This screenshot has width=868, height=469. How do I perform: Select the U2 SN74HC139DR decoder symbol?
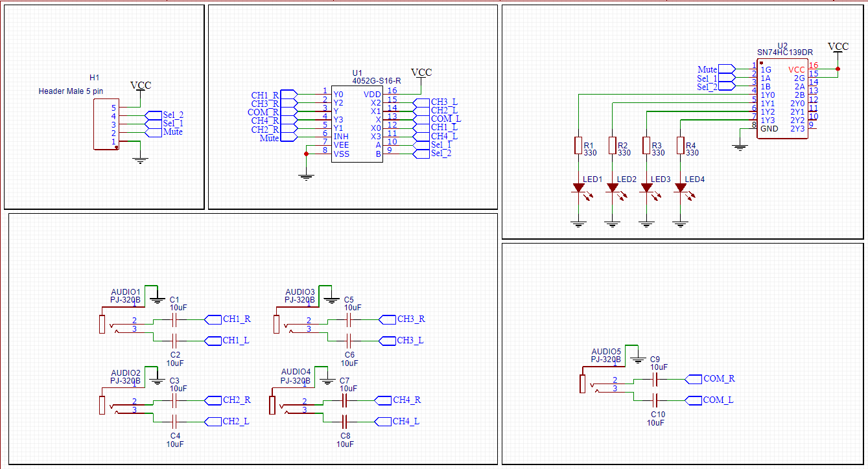[782, 97]
